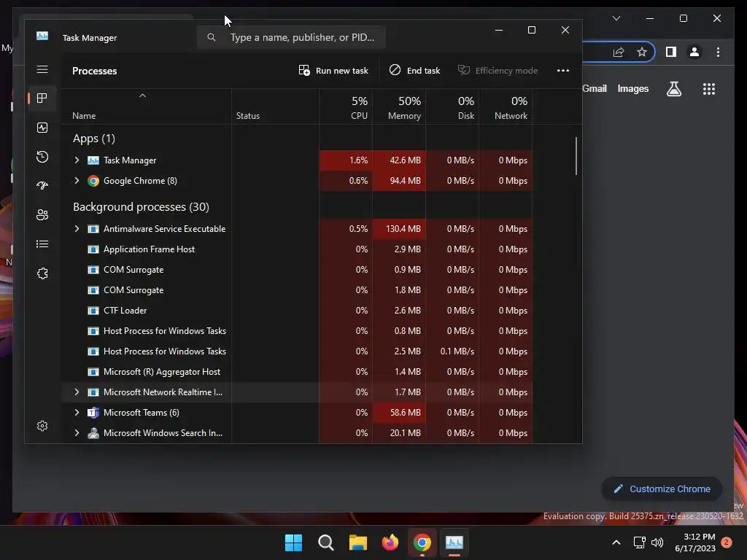The image size is (747, 560).
Task: Click the 130.4 MB memory cell
Action: [399, 228]
